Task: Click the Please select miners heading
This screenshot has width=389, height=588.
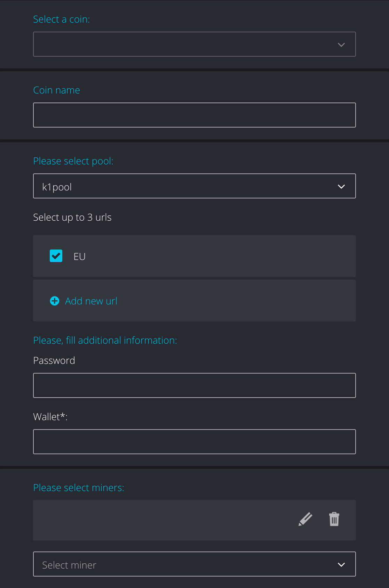Action: point(79,488)
